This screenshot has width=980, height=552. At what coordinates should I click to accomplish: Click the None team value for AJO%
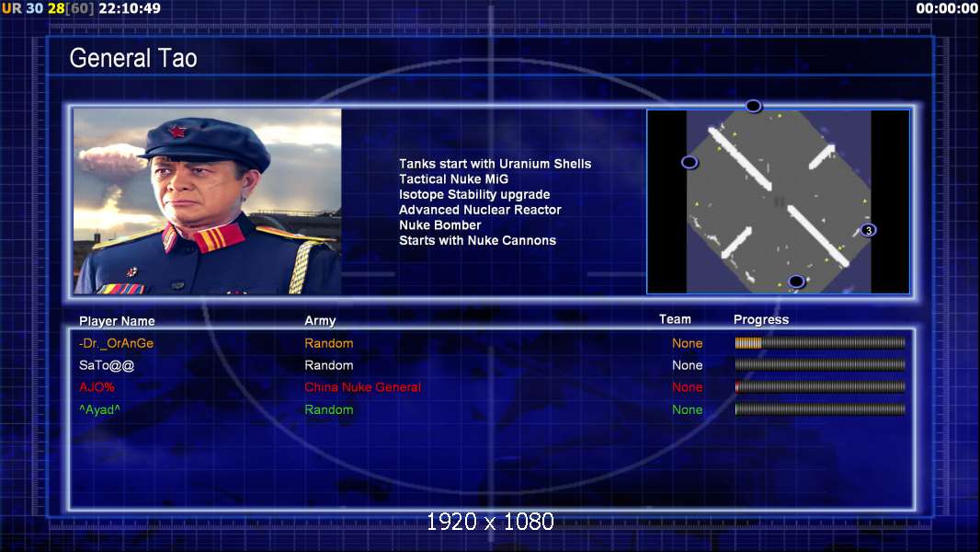click(687, 387)
